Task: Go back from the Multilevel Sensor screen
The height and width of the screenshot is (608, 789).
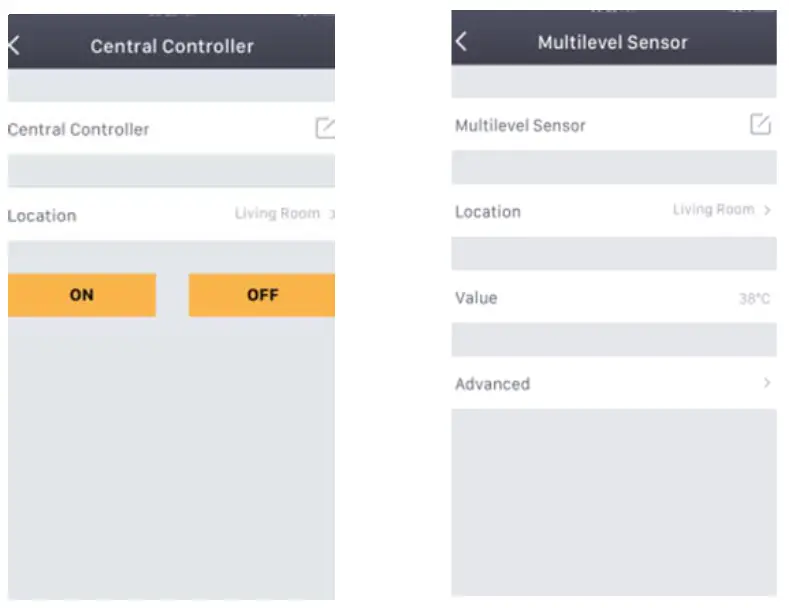Action: tap(461, 41)
